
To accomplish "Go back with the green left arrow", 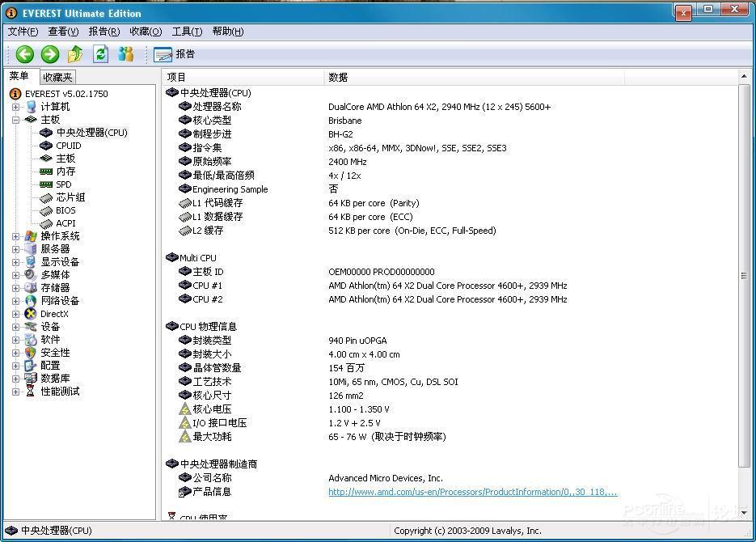I will pos(24,54).
